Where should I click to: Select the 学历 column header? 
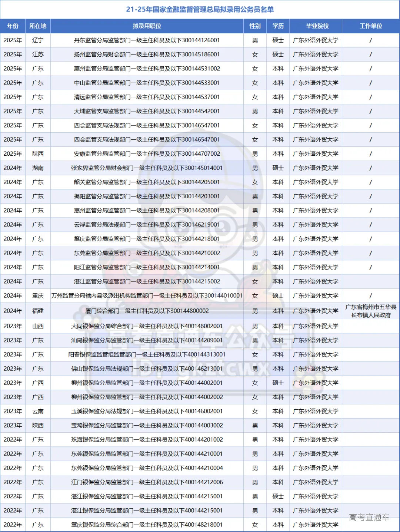[278, 26]
